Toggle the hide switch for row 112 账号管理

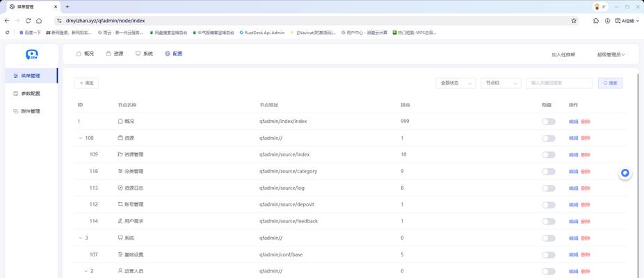point(548,205)
